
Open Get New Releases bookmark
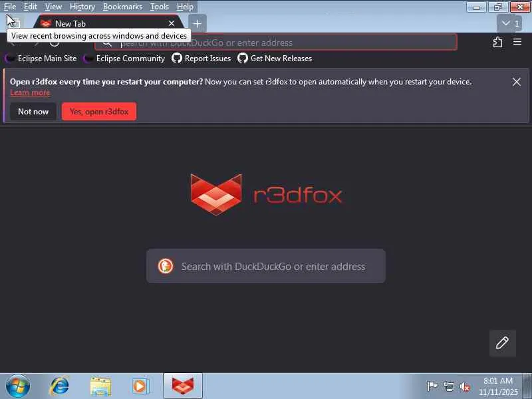click(275, 59)
